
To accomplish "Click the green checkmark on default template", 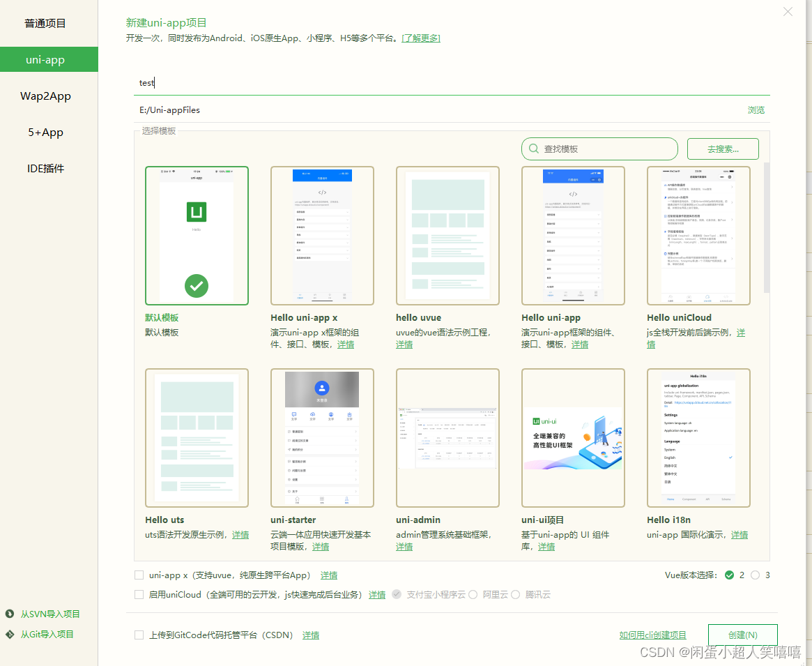I will 197,285.
